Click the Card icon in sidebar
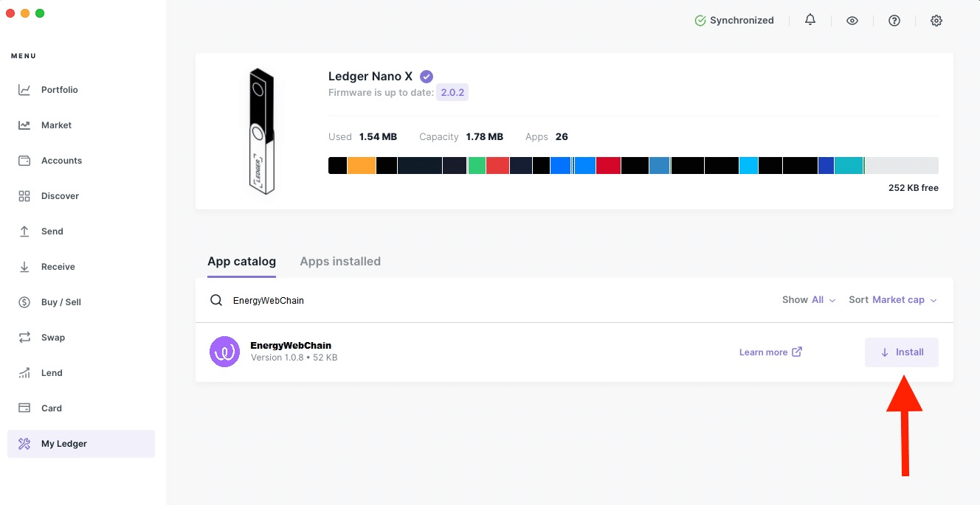The width and height of the screenshot is (980, 505). pyautogui.click(x=24, y=408)
